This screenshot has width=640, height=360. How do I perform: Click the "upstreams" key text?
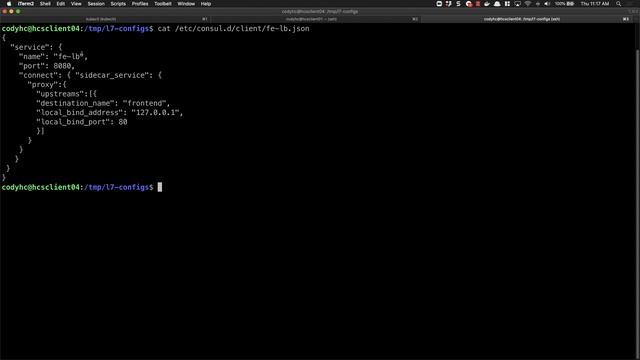click(x=60, y=94)
